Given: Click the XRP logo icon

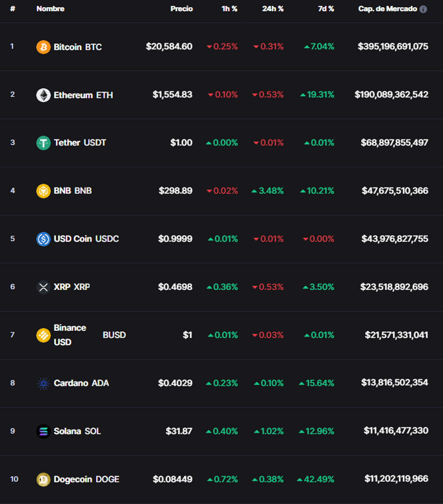Looking at the screenshot, I should [x=43, y=287].
